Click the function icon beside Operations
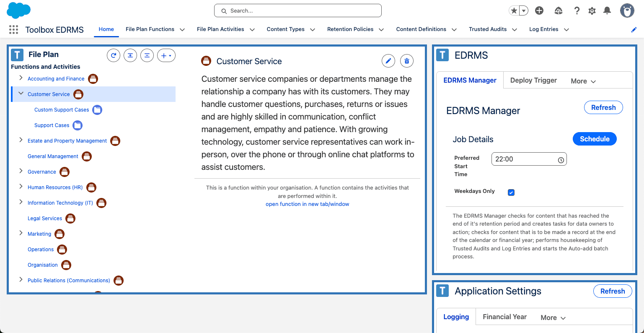 62,250
